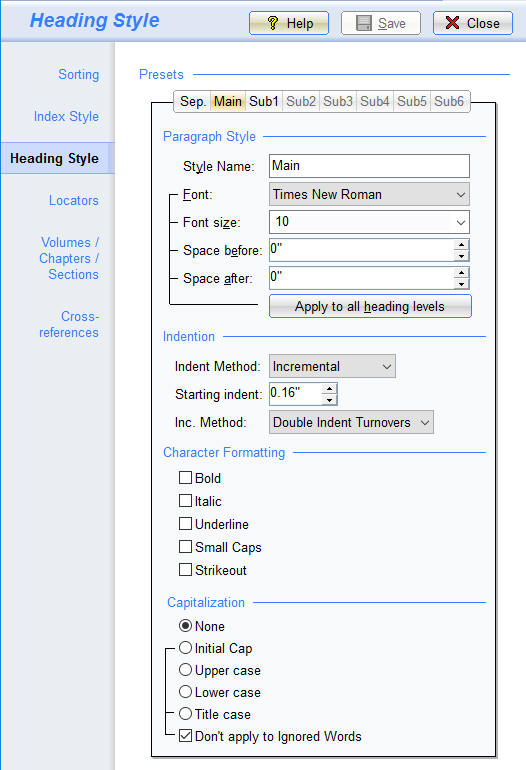Expand the Font size dropdown
Screen dimensions: 526x770
pyautogui.click(x=369, y=222)
